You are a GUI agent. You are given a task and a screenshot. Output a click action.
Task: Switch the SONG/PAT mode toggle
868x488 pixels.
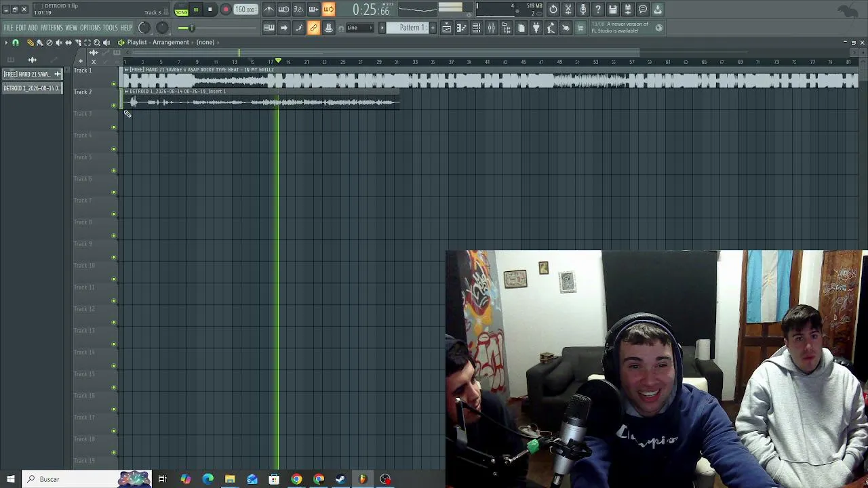[181, 9]
